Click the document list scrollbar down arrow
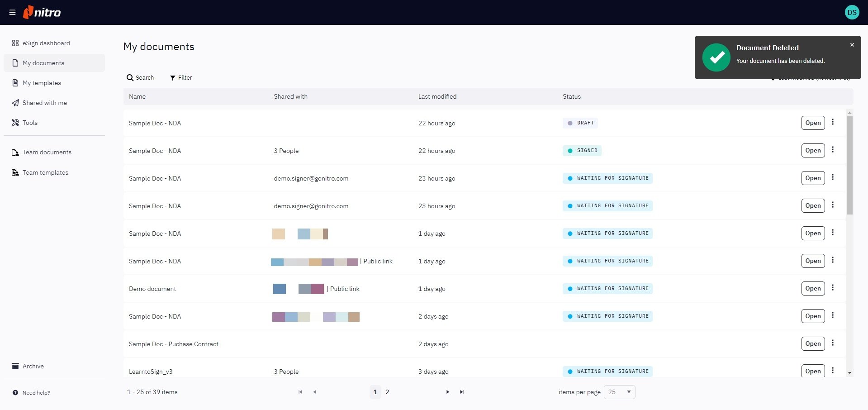The width and height of the screenshot is (868, 410). (849, 373)
